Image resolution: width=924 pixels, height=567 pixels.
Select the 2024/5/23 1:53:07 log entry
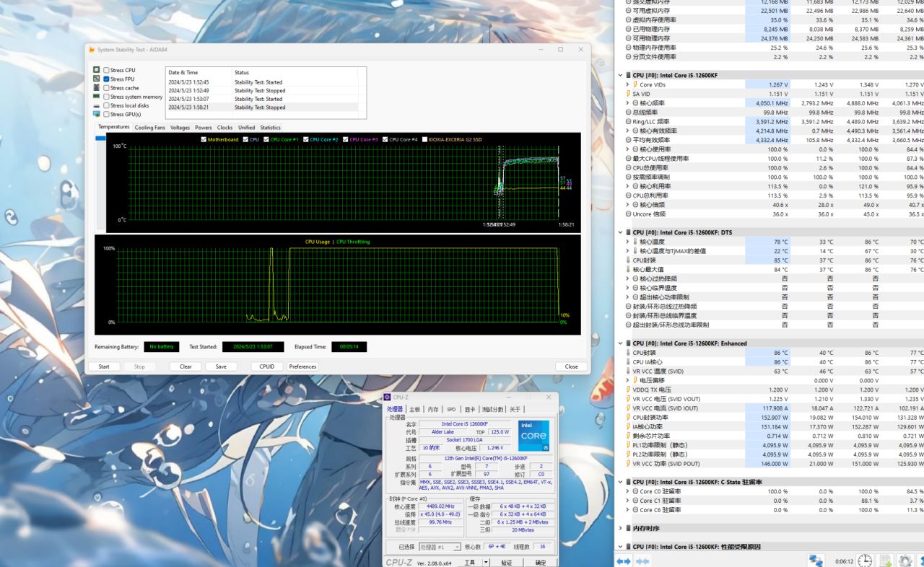point(263,99)
